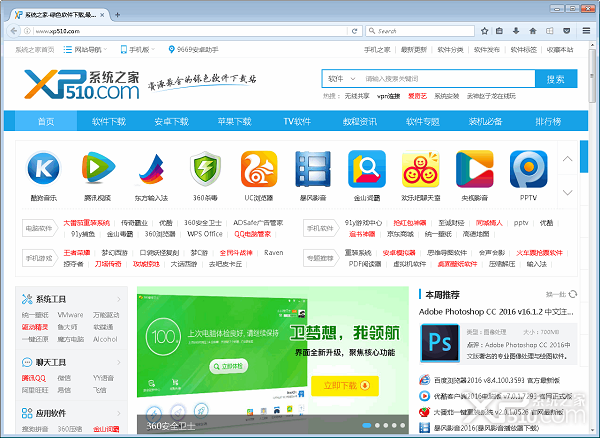Open the 腾讯QQ chat tool link
This screenshot has height=438, width=600.
coord(33,378)
